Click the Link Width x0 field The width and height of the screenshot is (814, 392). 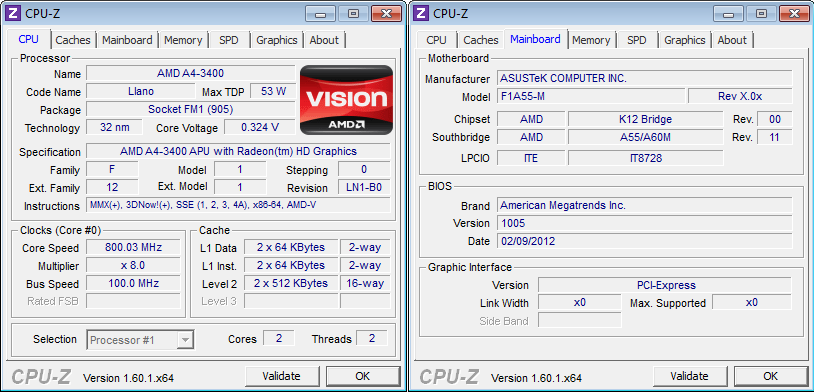579,302
